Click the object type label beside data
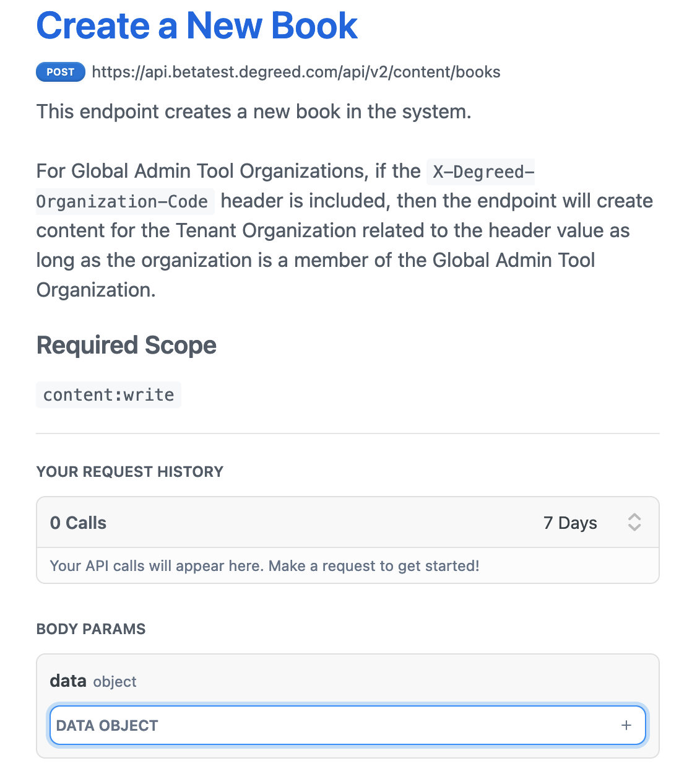The width and height of the screenshot is (692, 784). (115, 682)
